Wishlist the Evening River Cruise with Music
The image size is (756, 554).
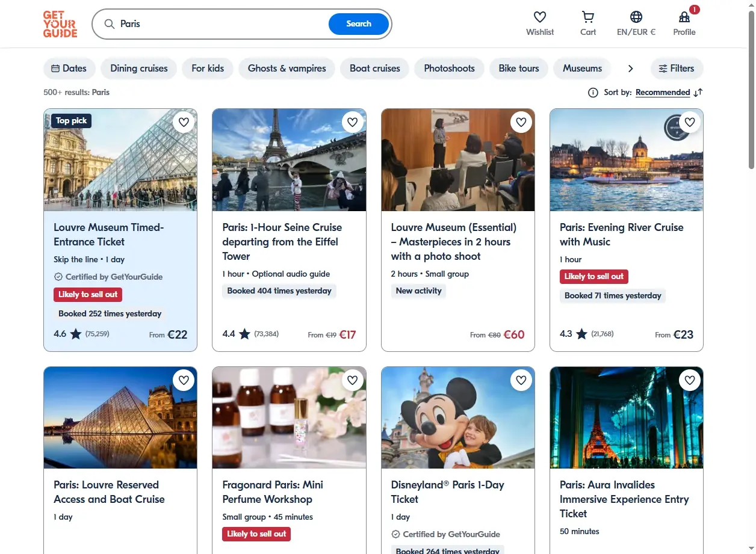(x=690, y=122)
